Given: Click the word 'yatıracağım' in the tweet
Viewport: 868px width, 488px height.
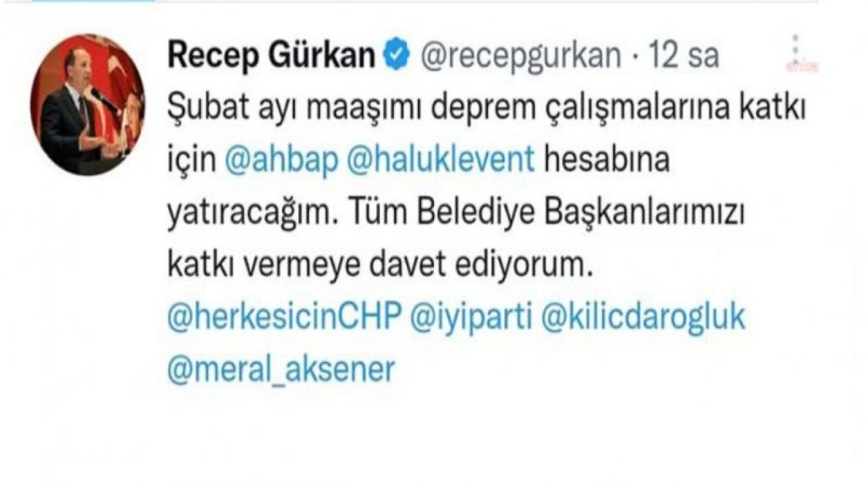Looking at the screenshot, I should pos(253,213).
